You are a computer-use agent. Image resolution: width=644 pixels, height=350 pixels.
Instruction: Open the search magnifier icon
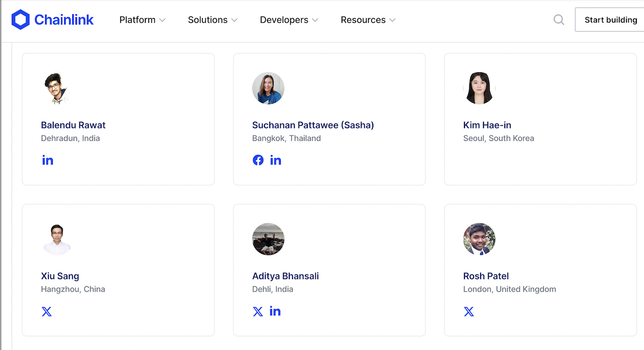(x=559, y=19)
